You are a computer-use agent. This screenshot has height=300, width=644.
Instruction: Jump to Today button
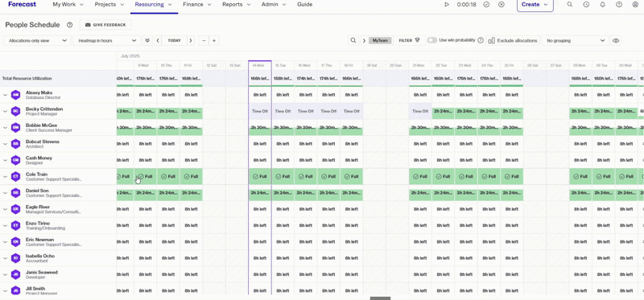pos(174,41)
